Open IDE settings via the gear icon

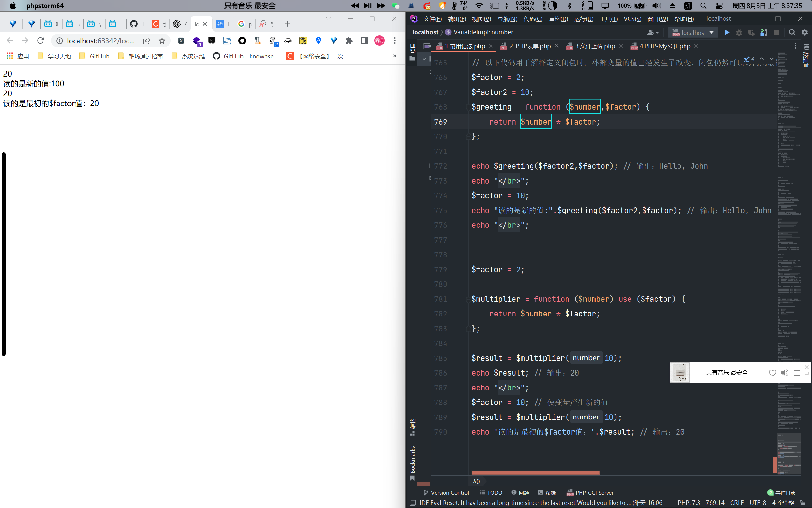[x=805, y=33]
